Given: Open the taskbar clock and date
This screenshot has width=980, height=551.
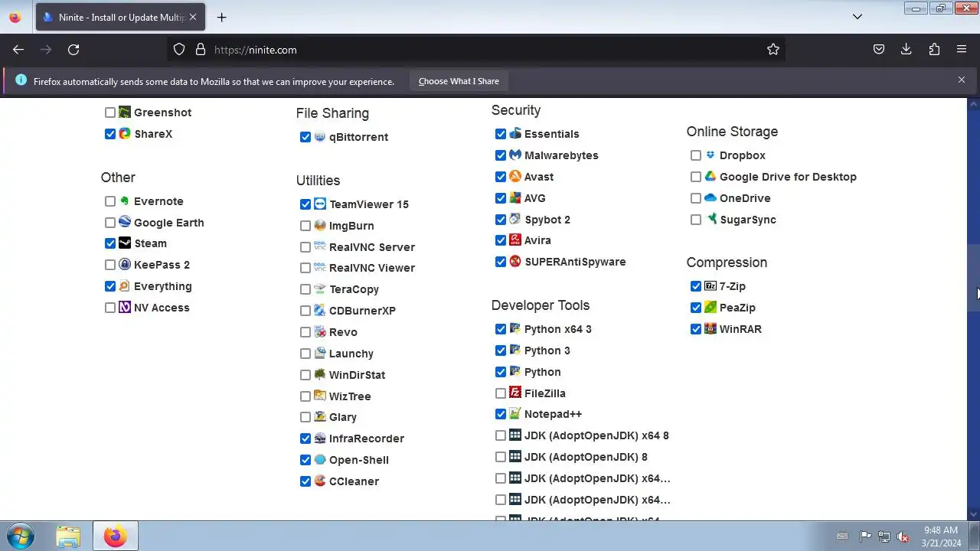Looking at the screenshot, I should coord(941,536).
